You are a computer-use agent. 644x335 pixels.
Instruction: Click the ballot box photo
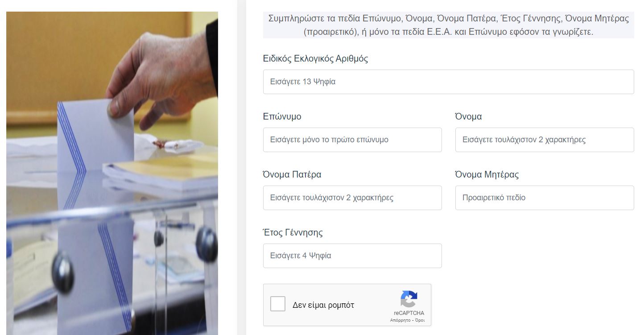click(112, 173)
